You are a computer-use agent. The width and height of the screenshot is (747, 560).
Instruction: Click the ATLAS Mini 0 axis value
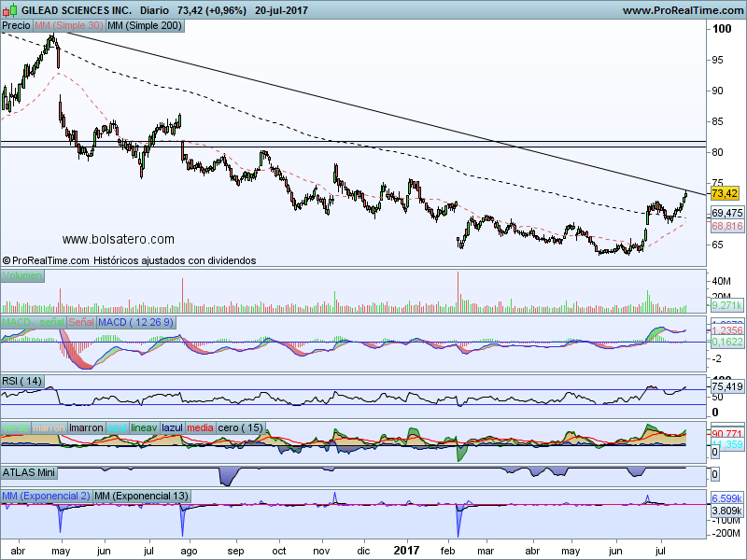[x=714, y=474]
